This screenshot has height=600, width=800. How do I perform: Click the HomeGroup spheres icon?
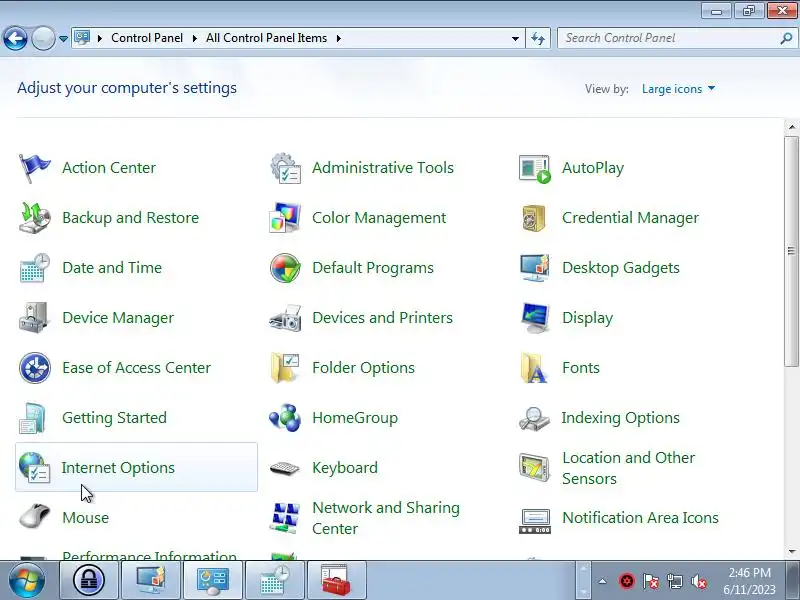[x=285, y=418]
